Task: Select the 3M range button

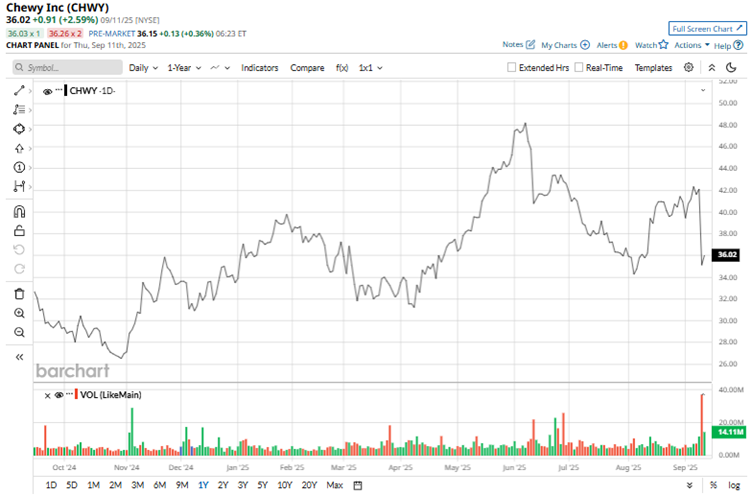Action: pos(138,485)
